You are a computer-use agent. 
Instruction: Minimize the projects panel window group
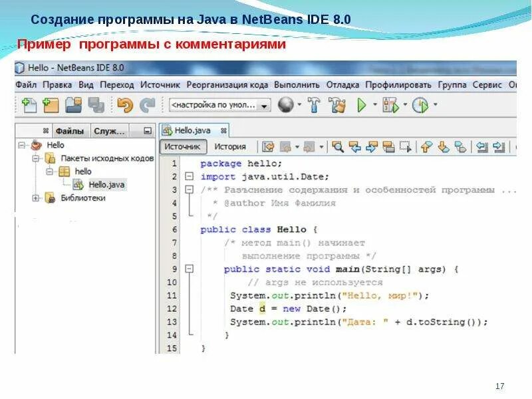147,130
